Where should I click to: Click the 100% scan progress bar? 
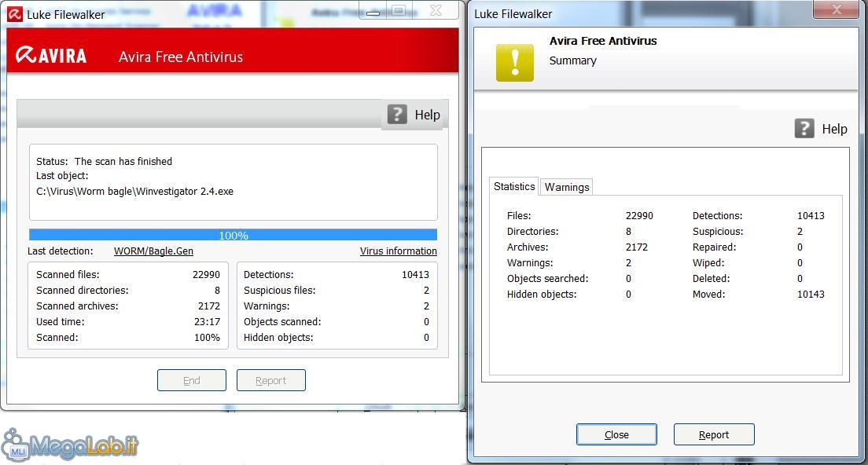233,235
